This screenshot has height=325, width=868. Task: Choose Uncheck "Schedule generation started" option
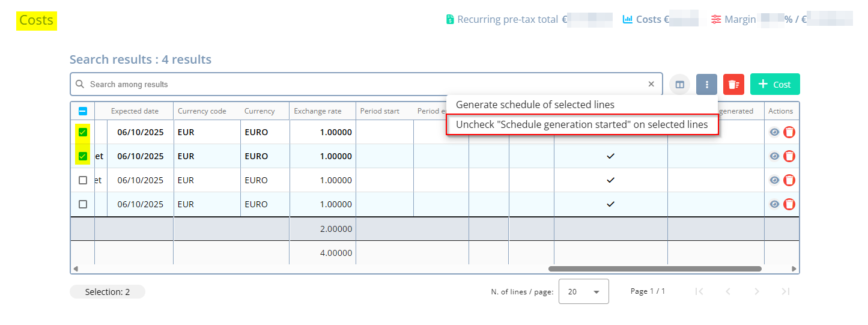pos(581,125)
